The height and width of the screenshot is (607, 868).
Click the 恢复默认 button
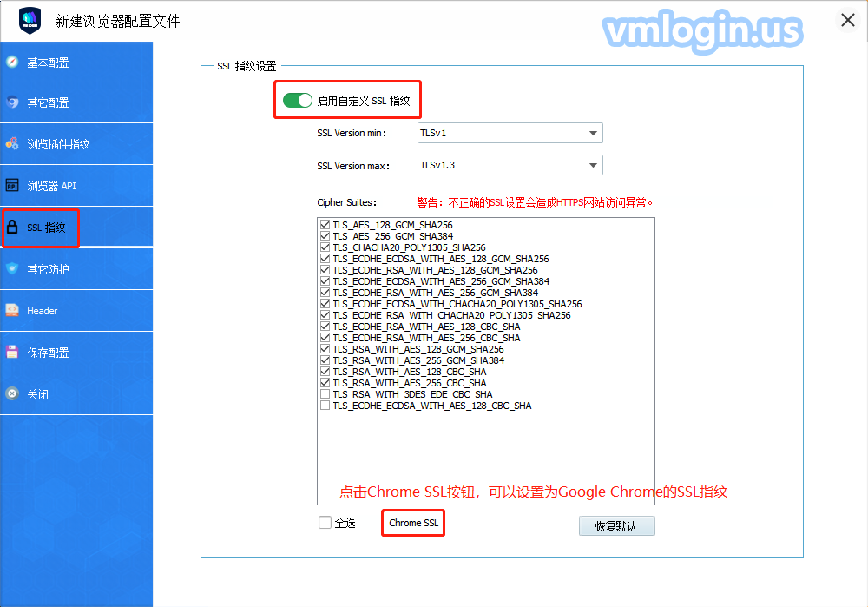point(616,526)
